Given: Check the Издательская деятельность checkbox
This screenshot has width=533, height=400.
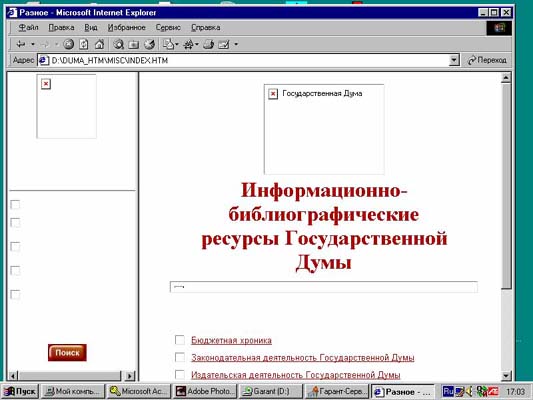Looking at the screenshot, I should tap(180, 375).
